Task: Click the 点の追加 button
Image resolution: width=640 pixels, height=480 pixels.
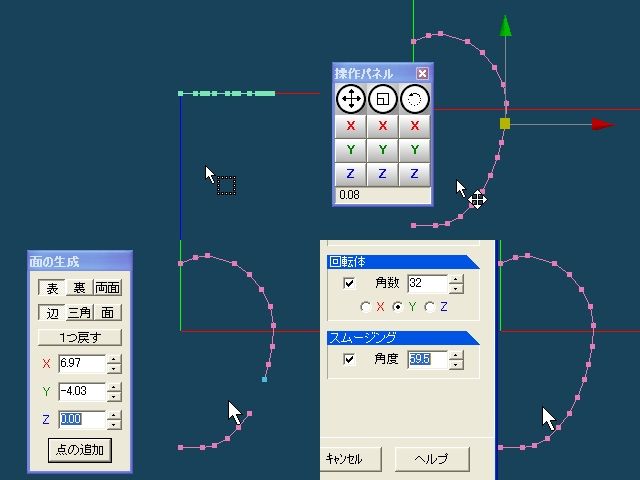Action: (x=80, y=450)
